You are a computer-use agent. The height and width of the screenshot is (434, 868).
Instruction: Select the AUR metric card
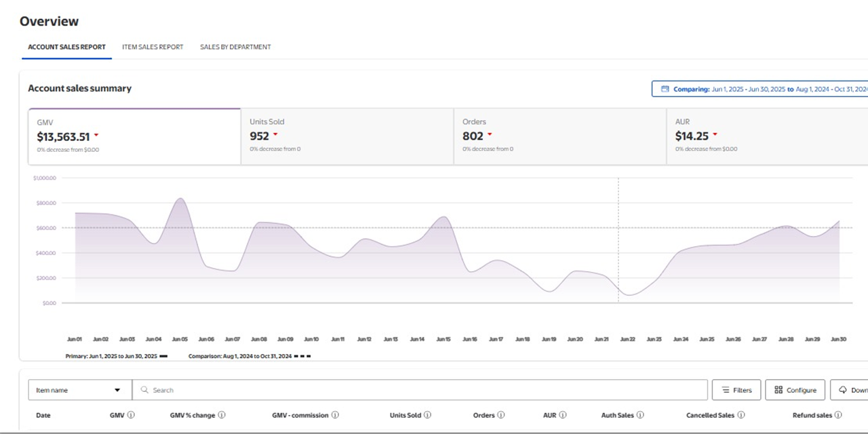[x=768, y=136]
